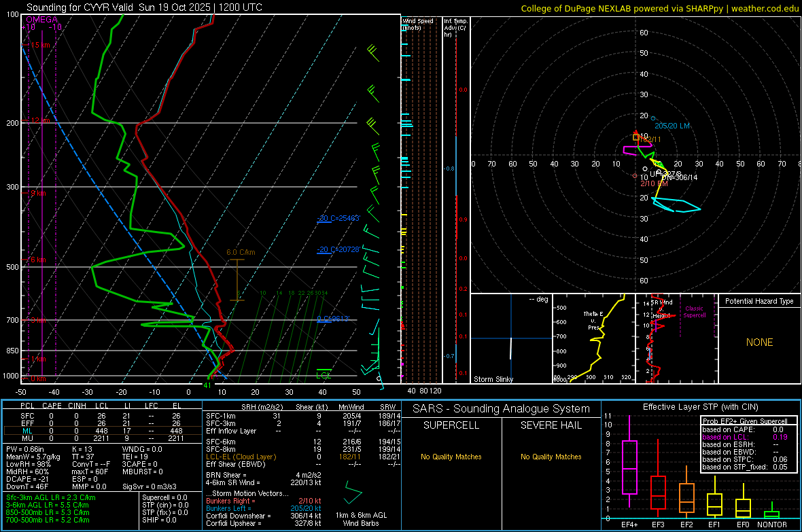
Task: Select the highlighted ML parcel row
Action: point(103,431)
